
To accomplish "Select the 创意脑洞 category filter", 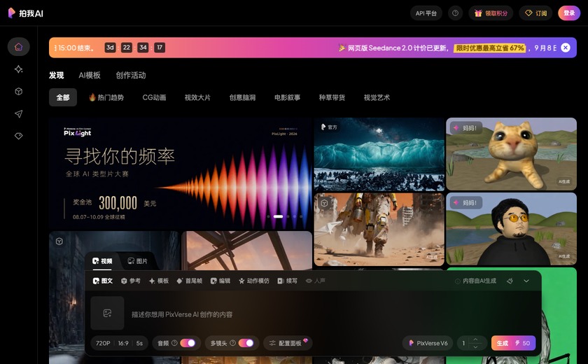I will point(242,97).
